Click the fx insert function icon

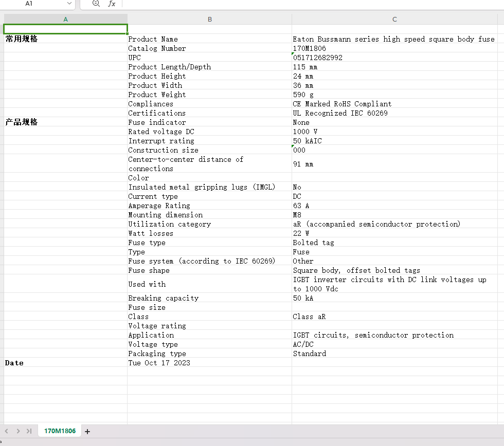click(112, 3)
